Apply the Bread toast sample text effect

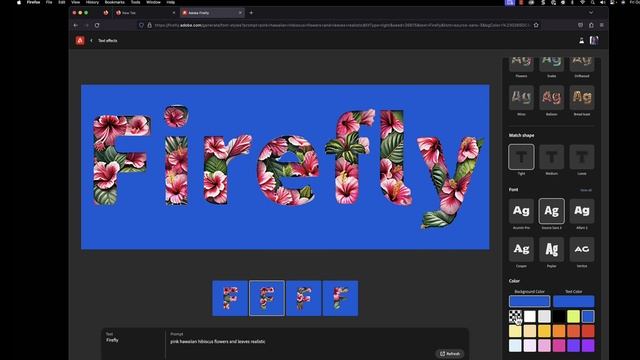[582, 98]
